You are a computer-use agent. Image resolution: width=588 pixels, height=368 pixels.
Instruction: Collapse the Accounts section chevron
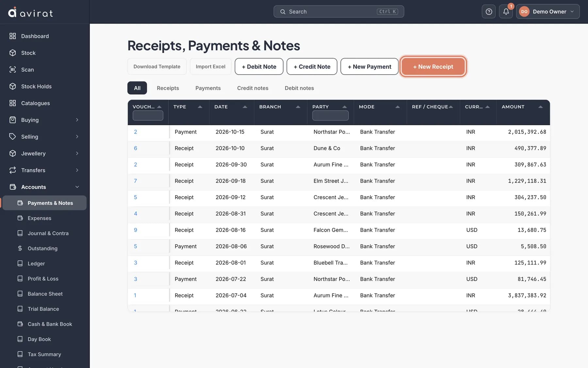click(x=77, y=187)
